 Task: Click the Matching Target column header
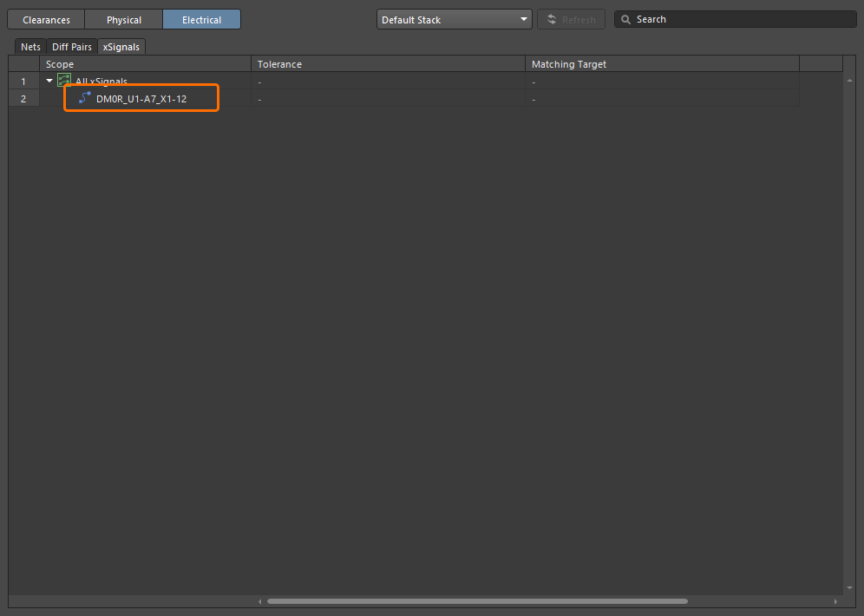tap(662, 64)
